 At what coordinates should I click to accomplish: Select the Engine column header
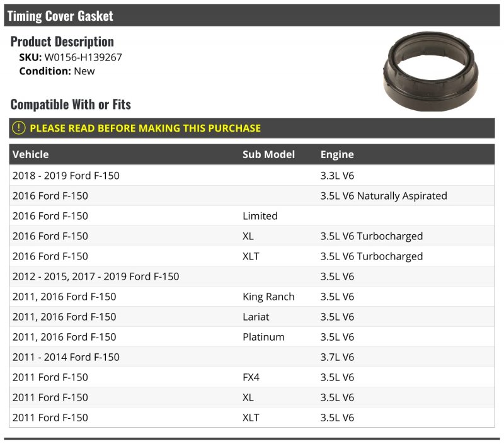tap(337, 154)
